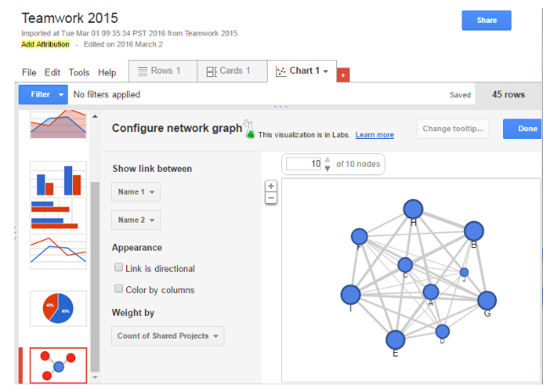Screen dimensions: 559x392
Task: Click the Done button
Action: pyautogui.click(x=523, y=129)
